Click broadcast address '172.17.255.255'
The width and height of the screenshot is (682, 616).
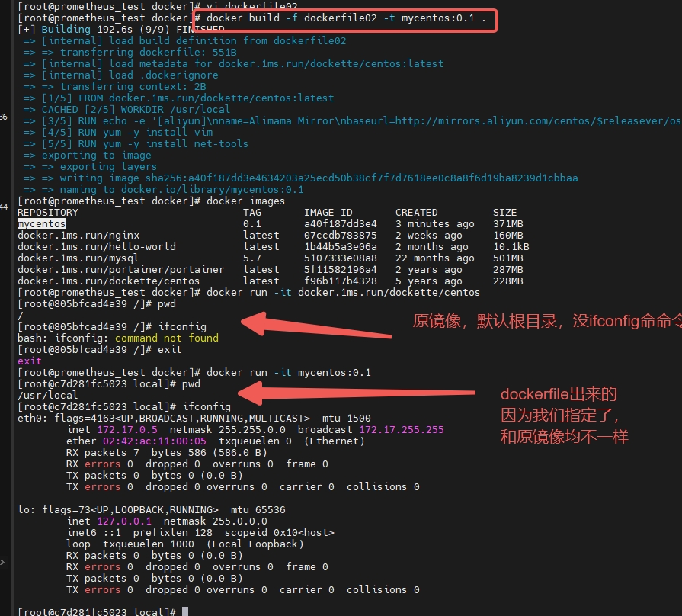(402, 430)
